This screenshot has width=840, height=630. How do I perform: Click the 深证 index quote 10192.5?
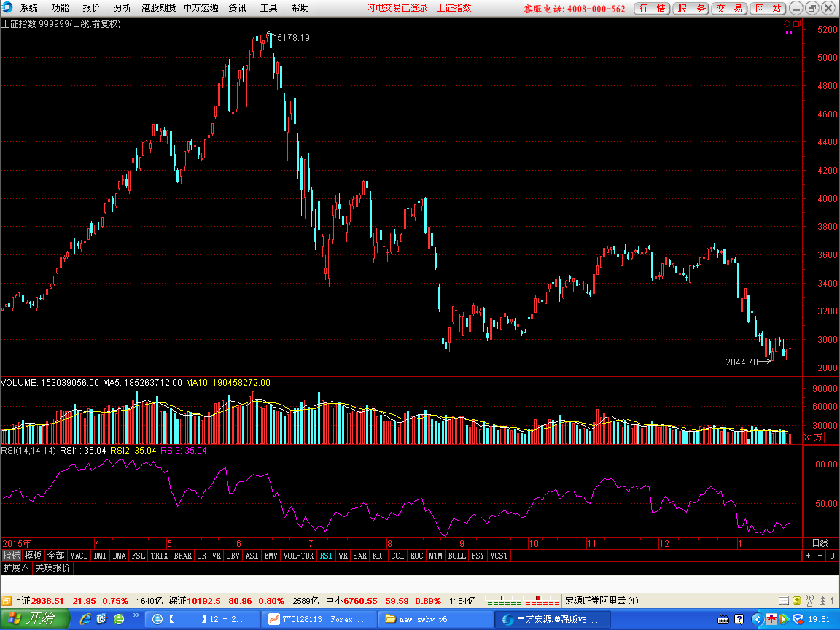[x=203, y=601]
